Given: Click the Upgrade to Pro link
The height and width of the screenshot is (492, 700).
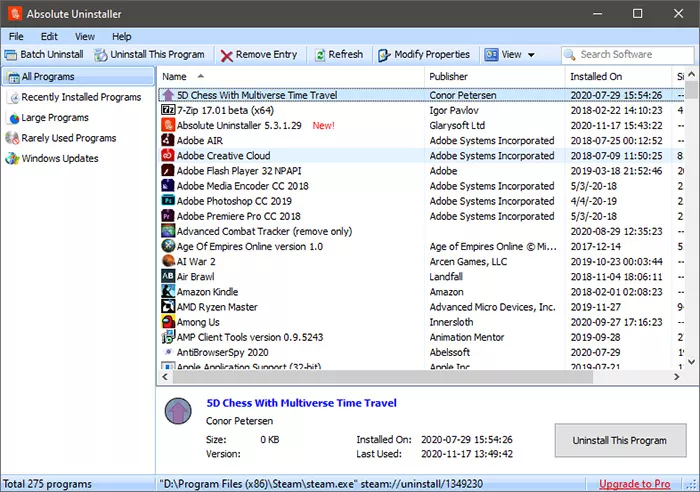Looking at the screenshot, I should (634, 484).
